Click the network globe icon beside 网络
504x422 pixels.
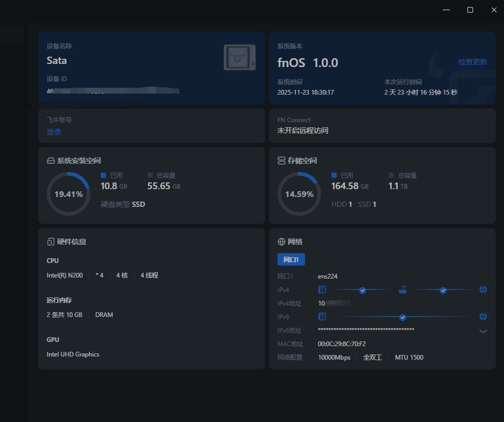[x=281, y=242]
